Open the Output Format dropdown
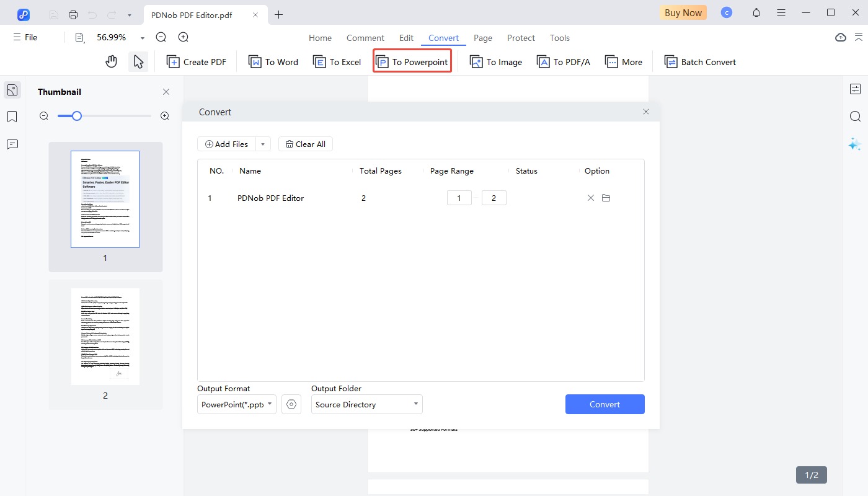The width and height of the screenshot is (868, 496). (237, 404)
